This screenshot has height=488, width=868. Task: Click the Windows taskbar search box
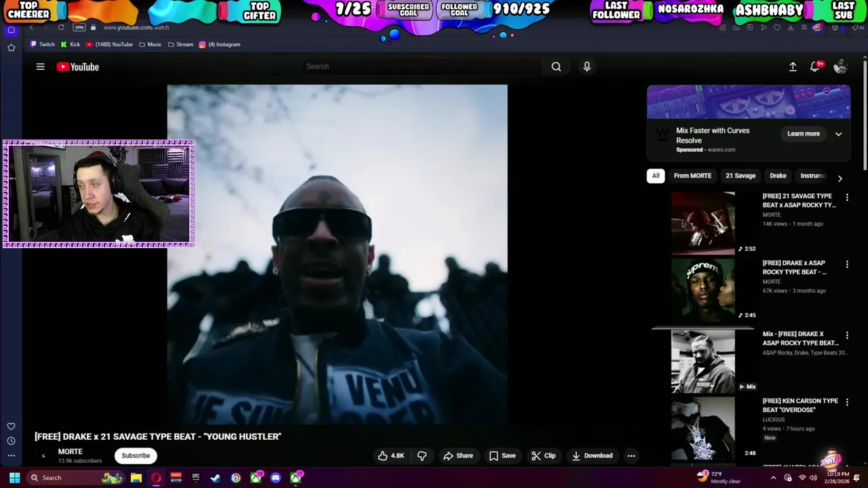[x=76, y=478]
